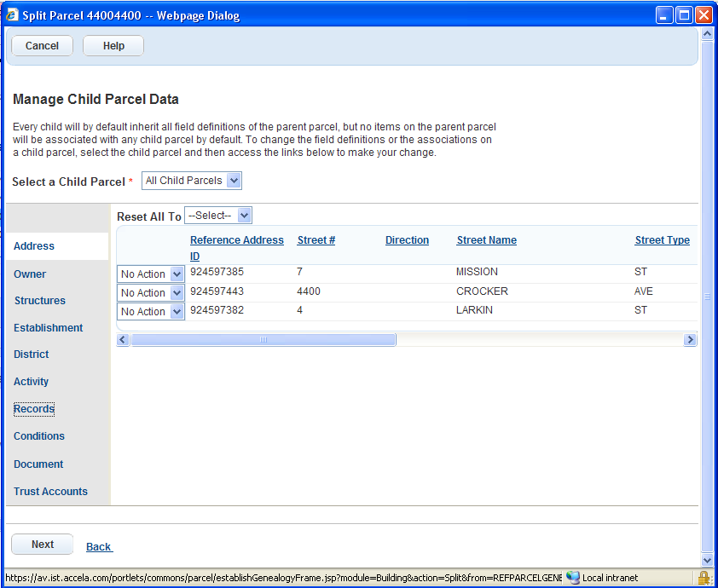Follow the Back link

99,547
